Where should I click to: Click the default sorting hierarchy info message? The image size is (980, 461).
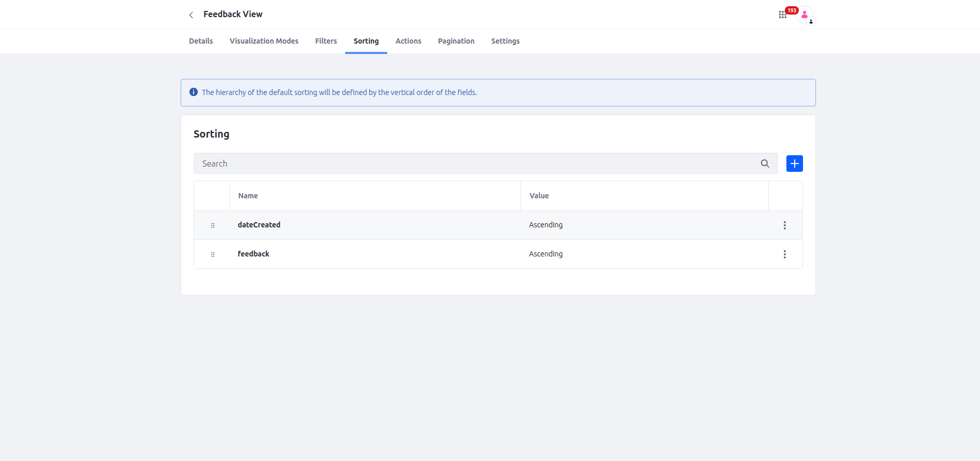[339, 92]
